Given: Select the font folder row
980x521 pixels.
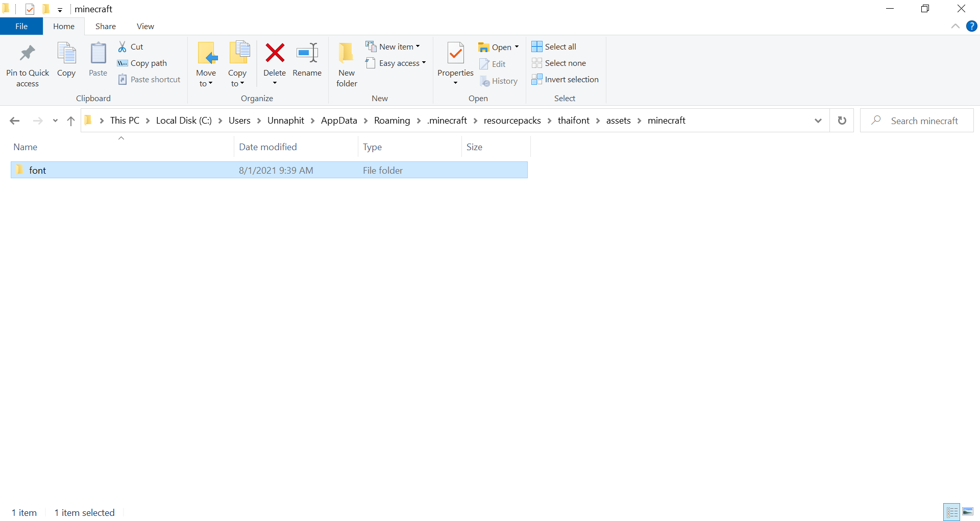Looking at the screenshot, I should pyautogui.click(x=269, y=170).
